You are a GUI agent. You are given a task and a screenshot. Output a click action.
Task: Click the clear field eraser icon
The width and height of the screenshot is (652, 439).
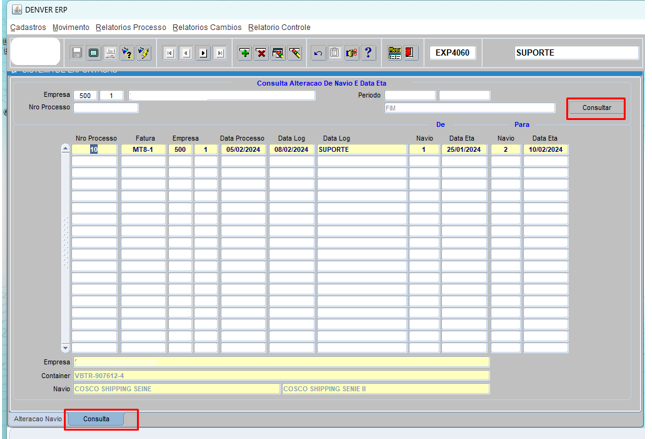pyautogui.click(x=295, y=53)
